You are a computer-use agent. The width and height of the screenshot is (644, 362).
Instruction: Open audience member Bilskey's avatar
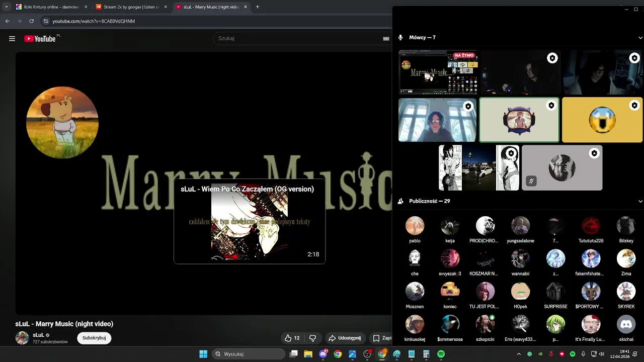[626, 226]
